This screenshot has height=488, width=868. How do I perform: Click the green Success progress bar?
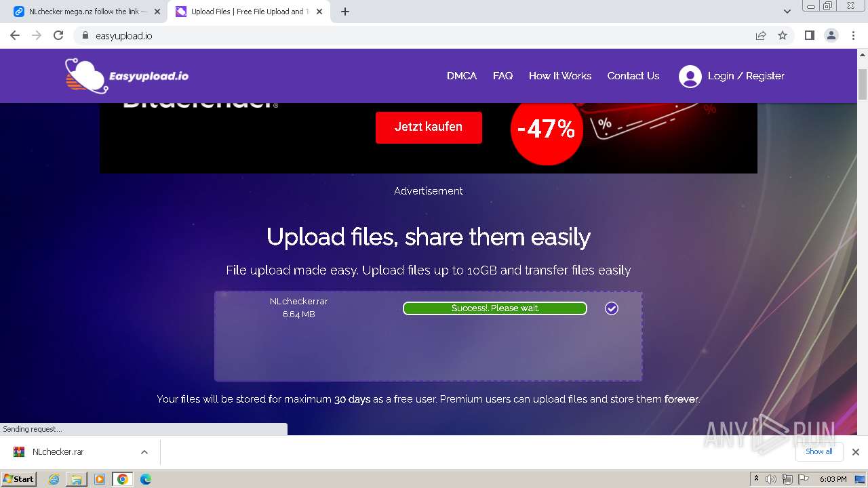tap(495, 308)
